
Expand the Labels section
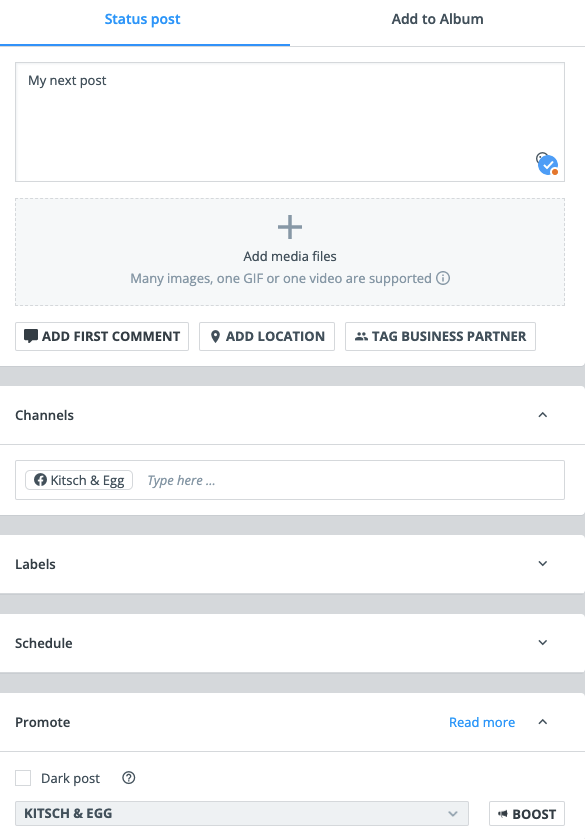click(x=543, y=563)
